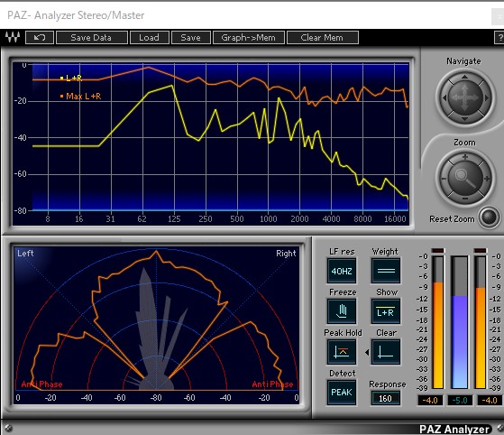Click the Load button
This screenshot has width=504, height=435.
(149, 37)
